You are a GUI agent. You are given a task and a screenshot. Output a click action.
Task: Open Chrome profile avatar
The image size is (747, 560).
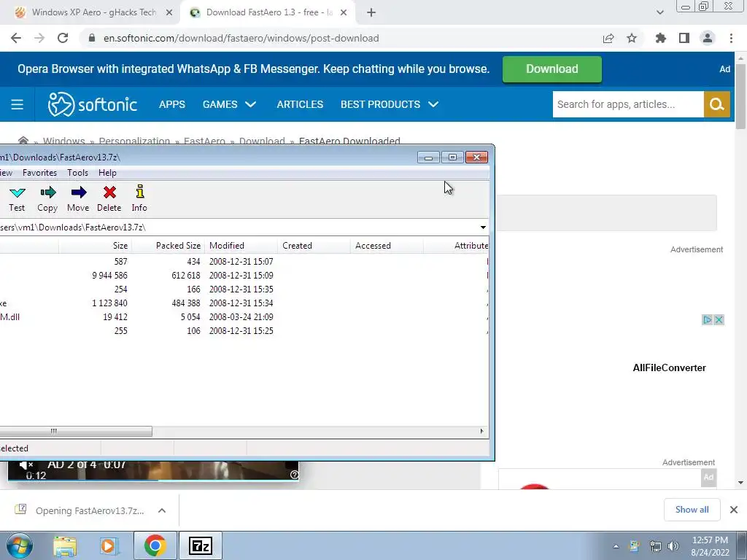708,38
